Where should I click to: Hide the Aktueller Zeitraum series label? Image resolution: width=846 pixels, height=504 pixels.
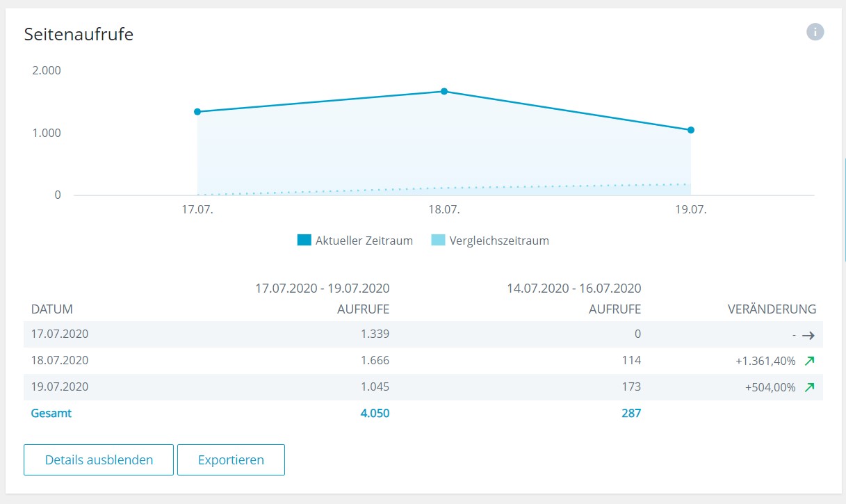tap(364, 241)
